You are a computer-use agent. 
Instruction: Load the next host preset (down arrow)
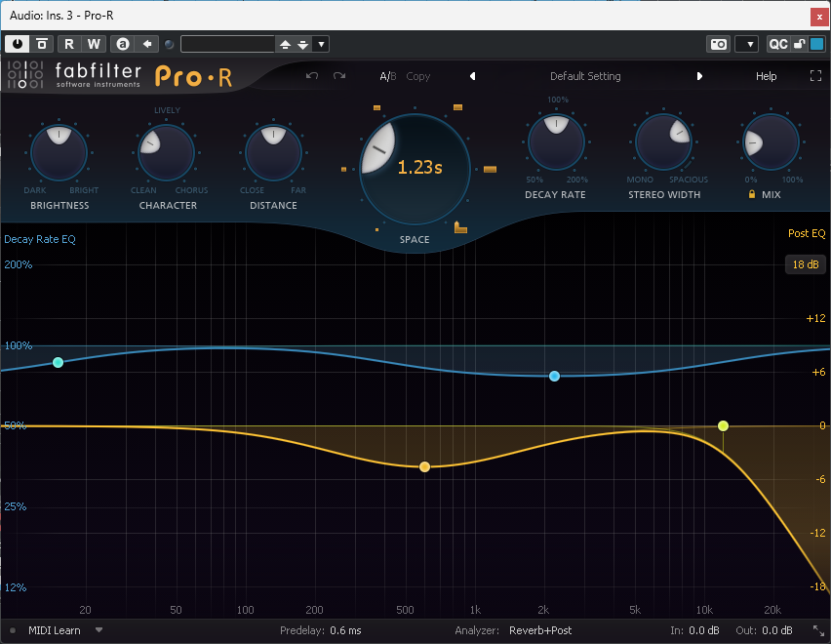[302, 44]
